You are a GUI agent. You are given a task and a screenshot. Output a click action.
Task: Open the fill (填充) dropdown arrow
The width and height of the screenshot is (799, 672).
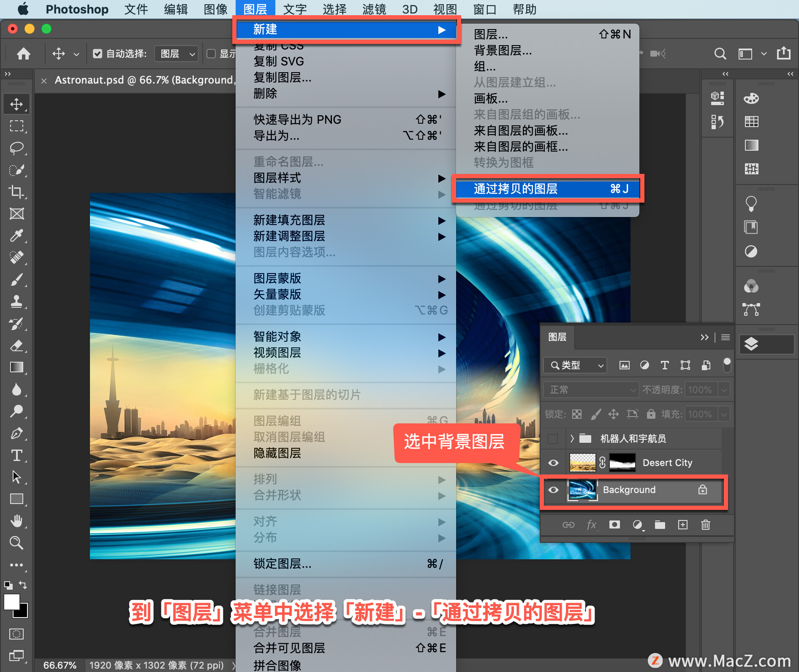click(x=724, y=414)
